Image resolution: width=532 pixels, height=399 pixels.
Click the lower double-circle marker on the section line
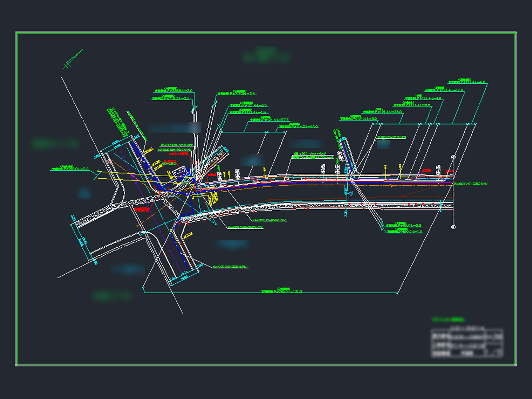[453, 227]
